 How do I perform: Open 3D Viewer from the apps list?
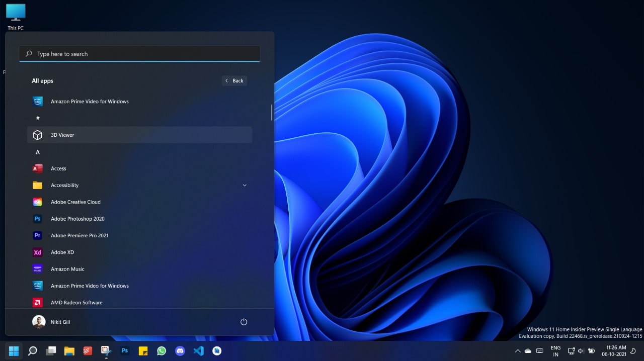pos(139,135)
